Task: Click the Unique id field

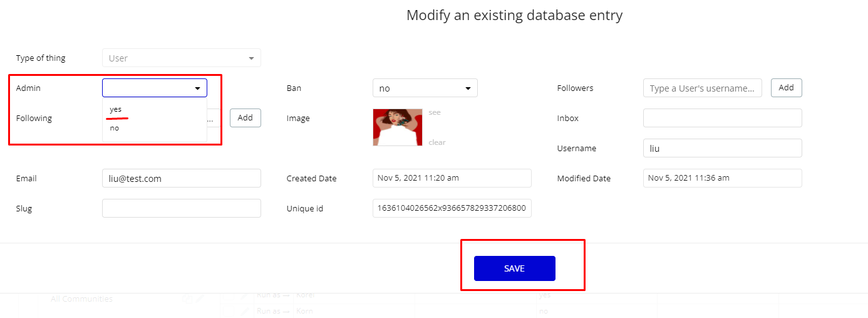Action: 452,209
